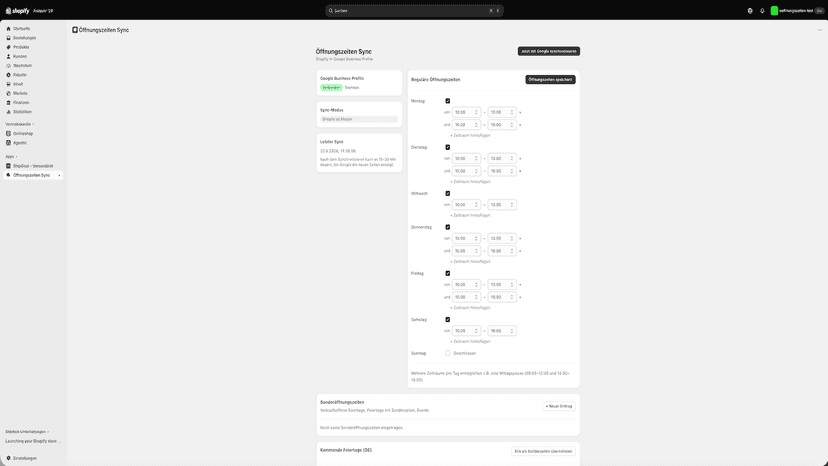Image resolution: width=828 pixels, height=466 pixels.
Task: Open the three-dot menu at top right of page
Action: coord(820,30)
